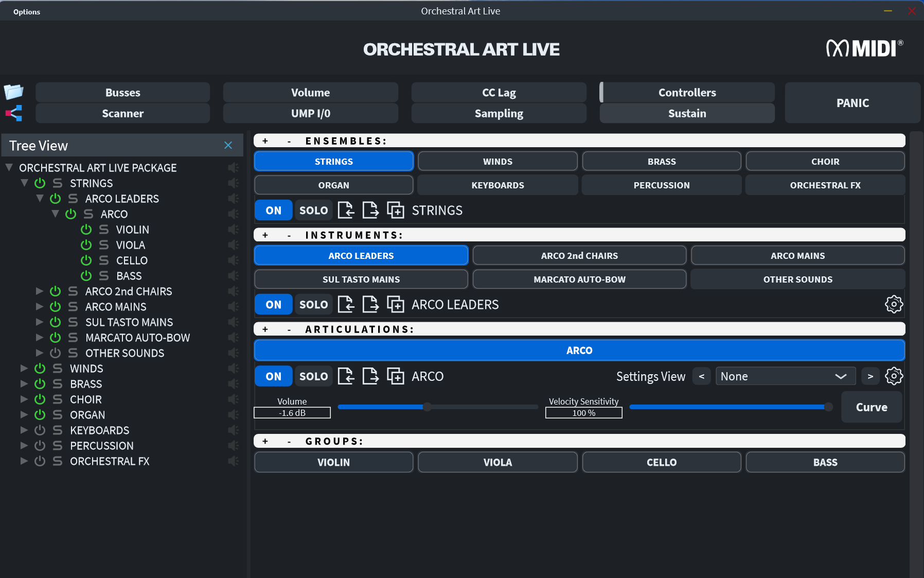Select the BRASS ensemble tab
Viewport: 924px width, 578px height.
tap(662, 161)
